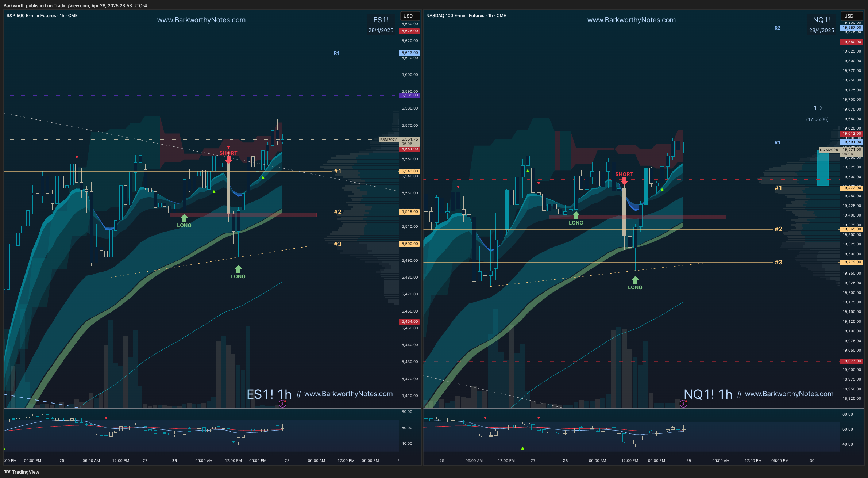Click the red SHORT arrow on ES chart
The image size is (868, 478).
pos(228,160)
